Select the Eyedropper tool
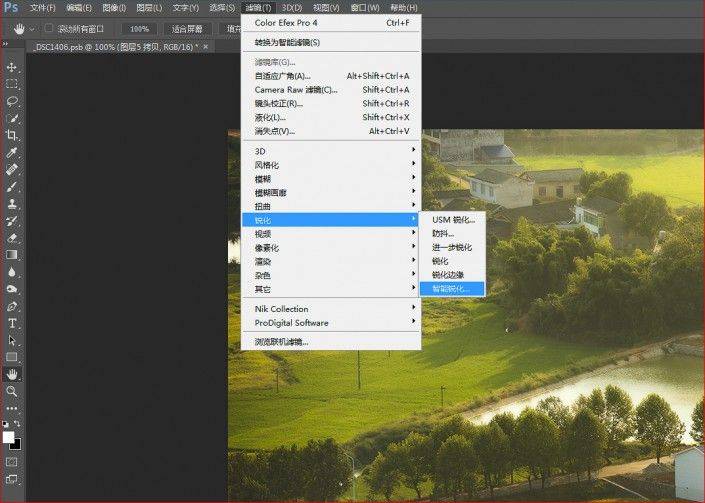 (x=13, y=152)
